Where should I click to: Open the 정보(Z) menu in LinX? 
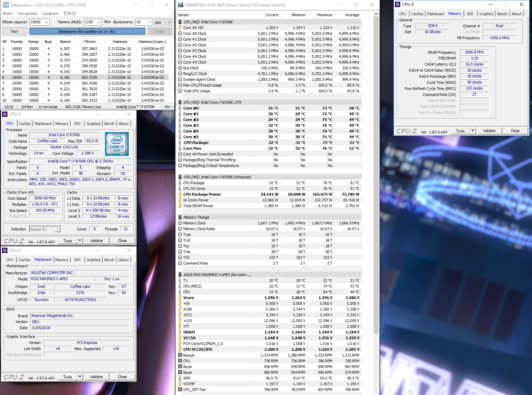(x=70, y=14)
